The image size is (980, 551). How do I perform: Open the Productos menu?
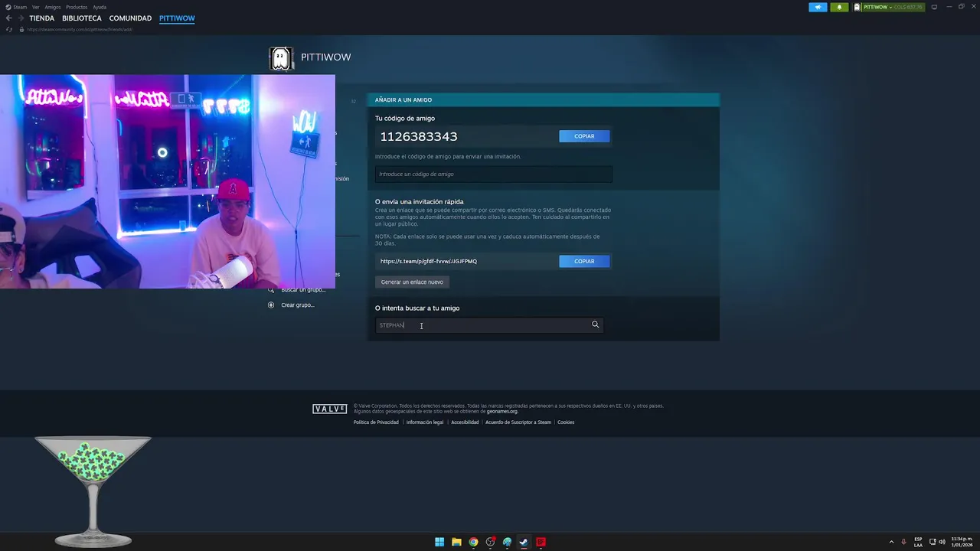click(77, 7)
